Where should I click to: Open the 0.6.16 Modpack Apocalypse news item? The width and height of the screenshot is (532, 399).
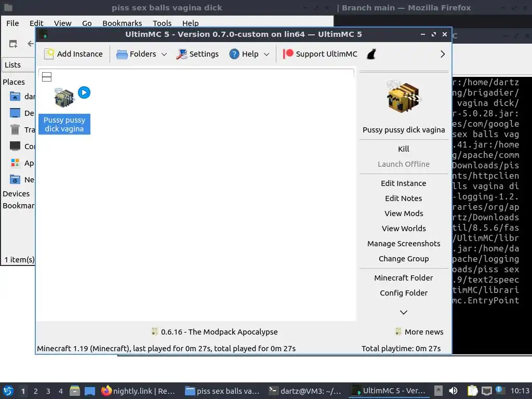point(215,332)
